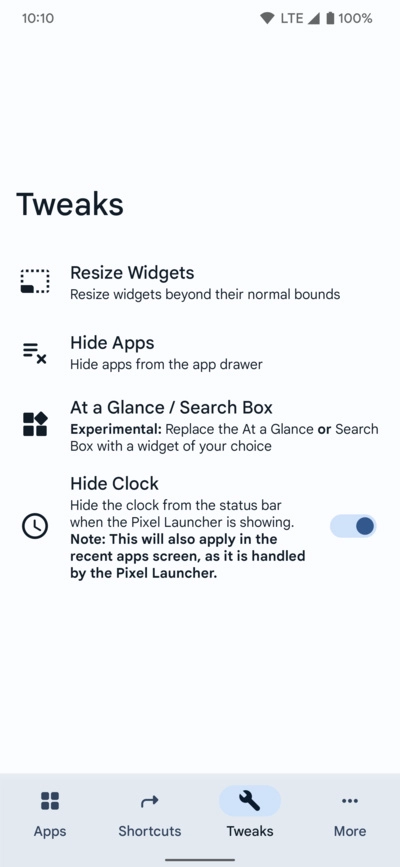The image size is (400, 867).
Task: Tap the Apps grid icon in bottom bar
Action: [50, 801]
